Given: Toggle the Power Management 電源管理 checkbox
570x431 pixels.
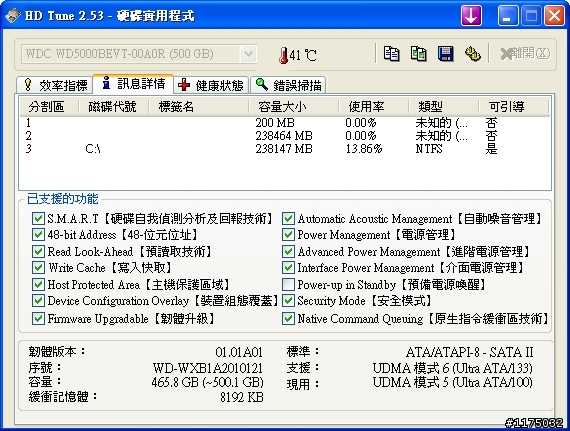Looking at the screenshot, I should pyautogui.click(x=288, y=235).
